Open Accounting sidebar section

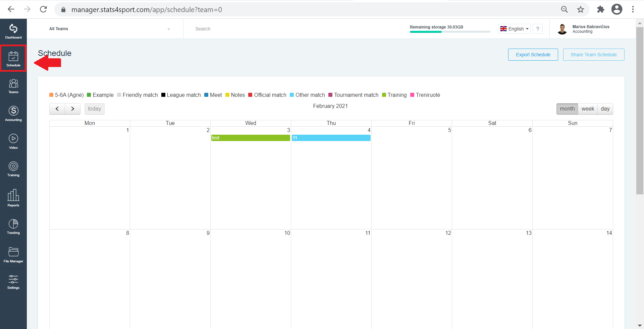pyautogui.click(x=13, y=114)
